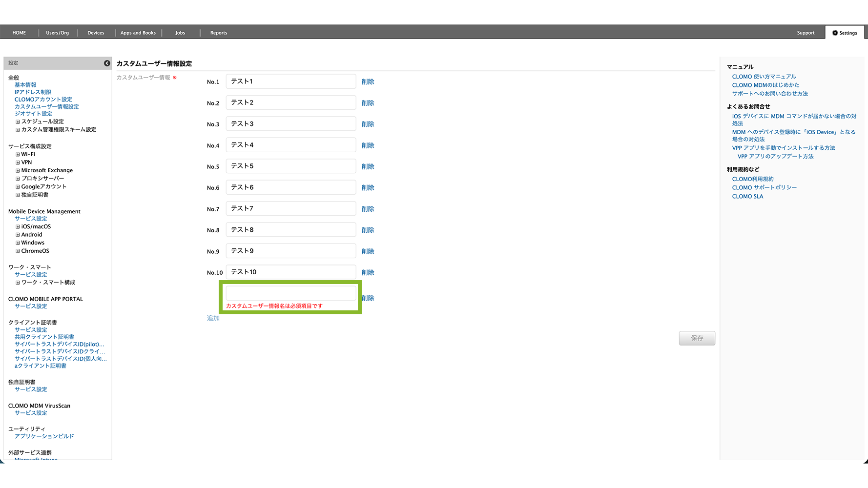This screenshot has width=868, height=488.
Task: Expand the Android settings node
Action: 18,235
